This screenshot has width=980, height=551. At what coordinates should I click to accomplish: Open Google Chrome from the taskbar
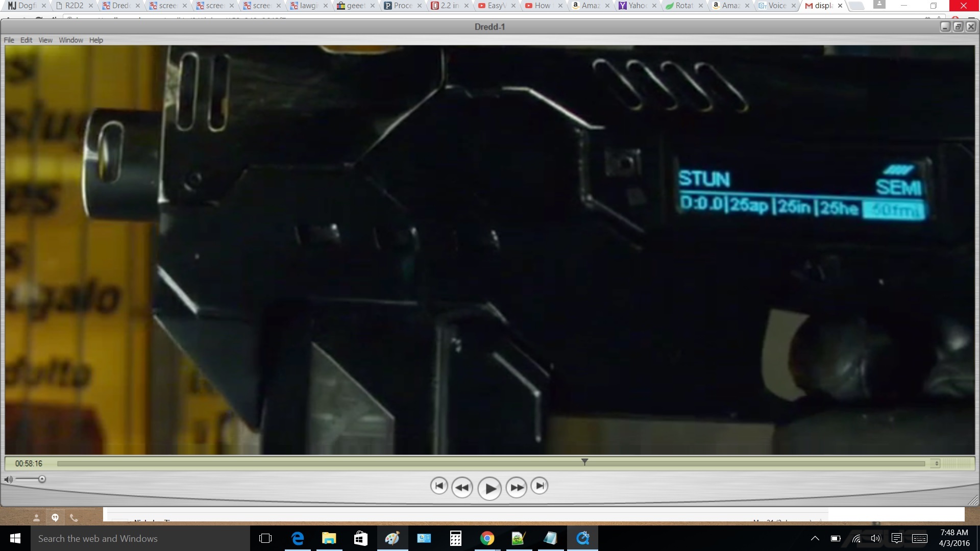pyautogui.click(x=487, y=538)
